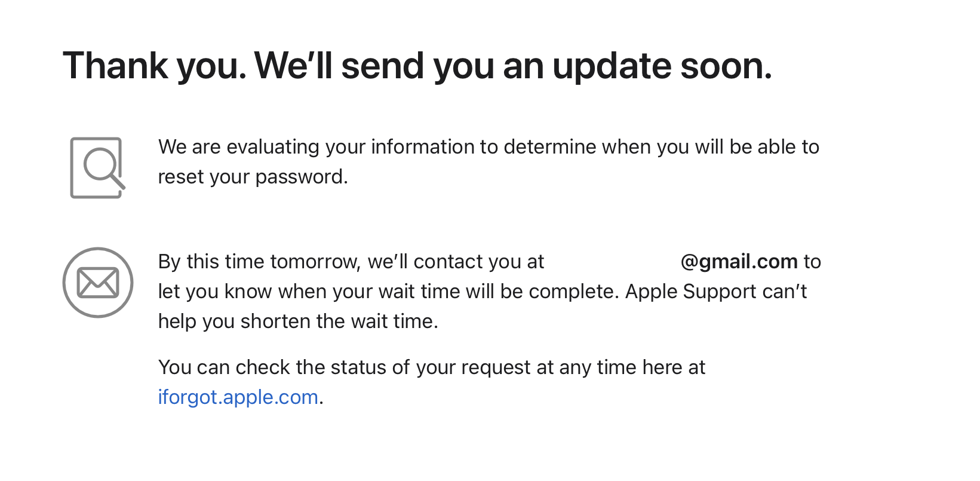Image resolution: width=980 pixels, height=481 pixels.
Task: Click the words 'we'll contact you at'
Action: tap(456, 262)
